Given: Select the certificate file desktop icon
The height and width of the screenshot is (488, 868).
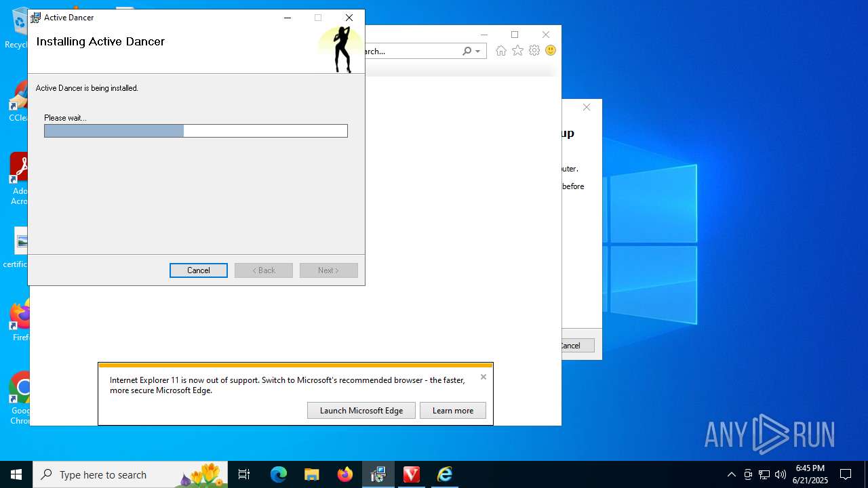Looking at the screenshot, I should 16,248.
